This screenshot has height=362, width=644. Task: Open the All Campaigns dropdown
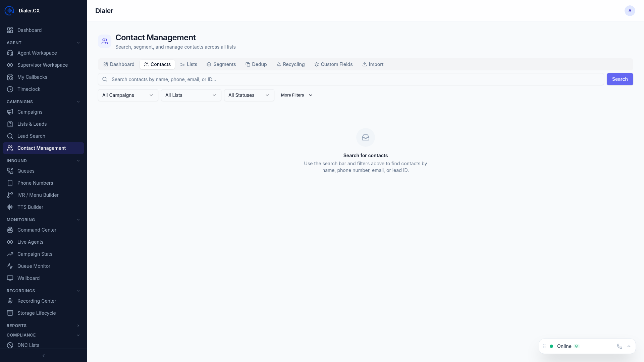tap(127, 95)
